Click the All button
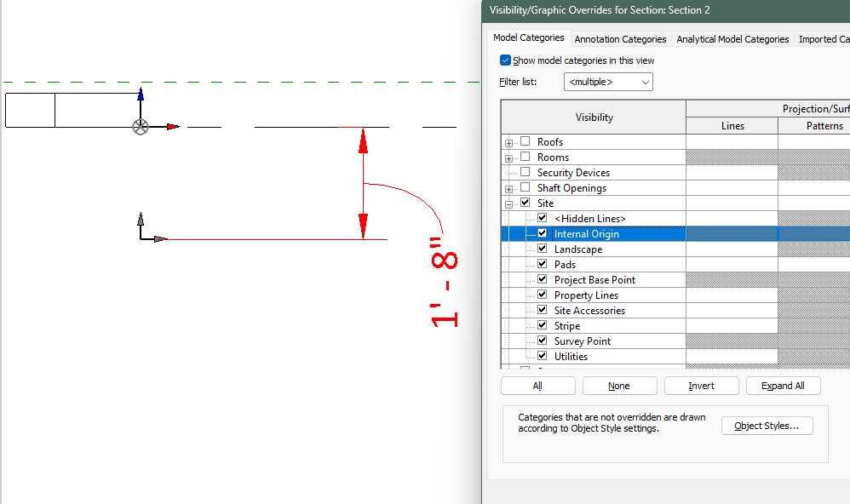This screenshot has height=504, width=850. (x=537, y=385)
